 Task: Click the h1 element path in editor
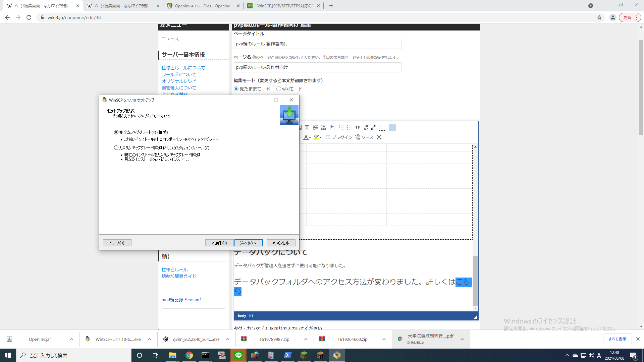[251, 316]
